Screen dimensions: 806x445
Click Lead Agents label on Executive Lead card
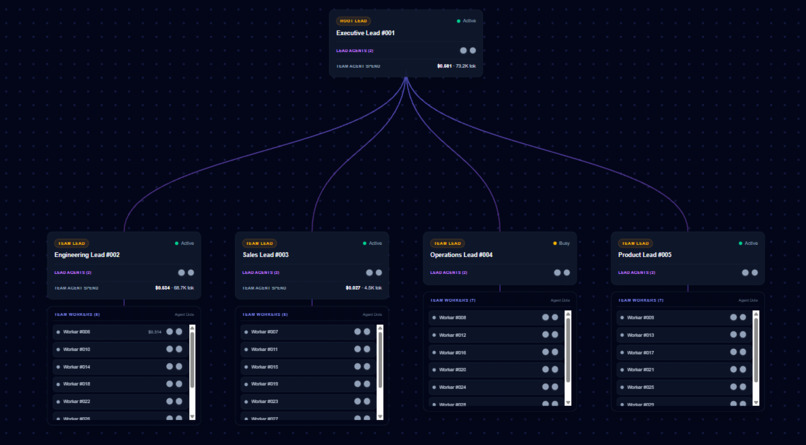(355, 51)
